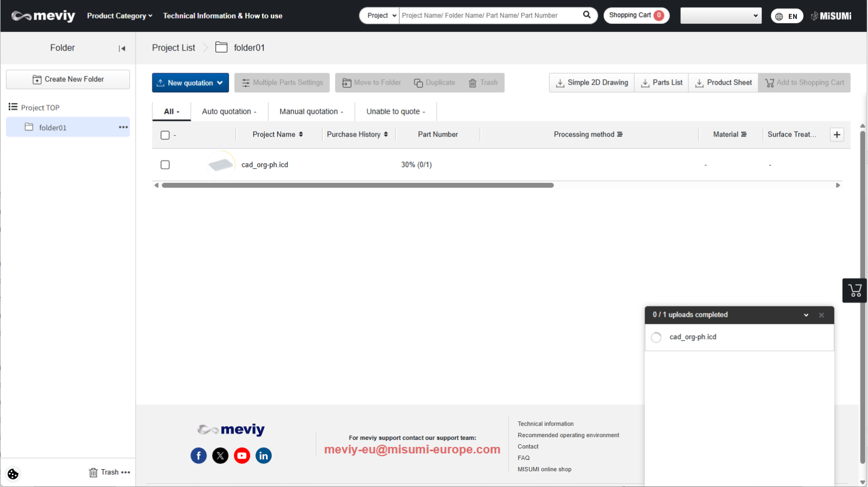This screenshot has width=868, height=487.
Task: Tick the select-all header checkbox
Action: pyautogui.click(x=165, y=135)
